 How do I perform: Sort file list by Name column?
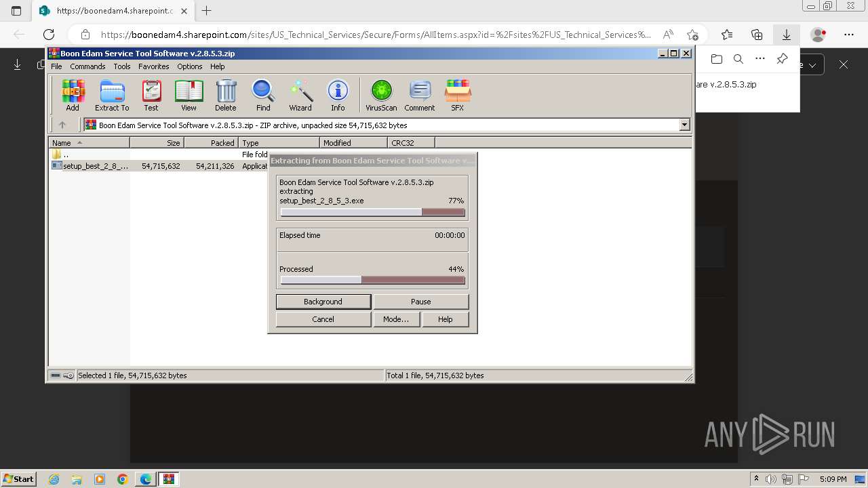click(x=89, y=142)
